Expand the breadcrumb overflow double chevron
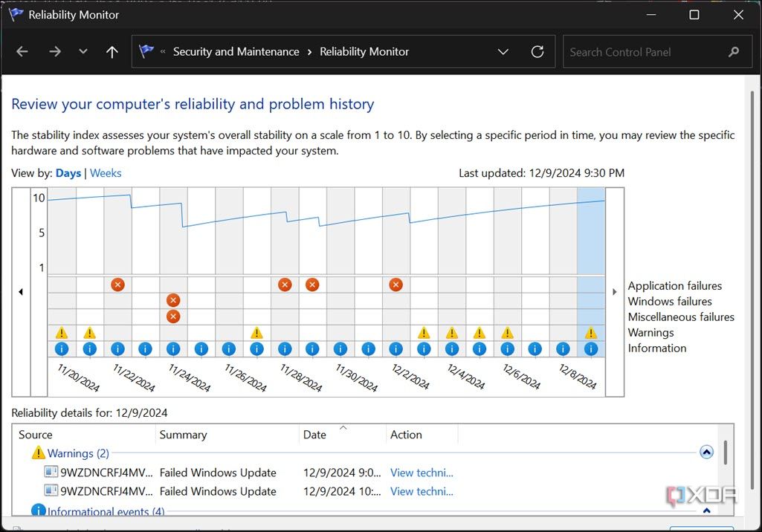Screen dimensions: 762x532 (x=163, y=51)
